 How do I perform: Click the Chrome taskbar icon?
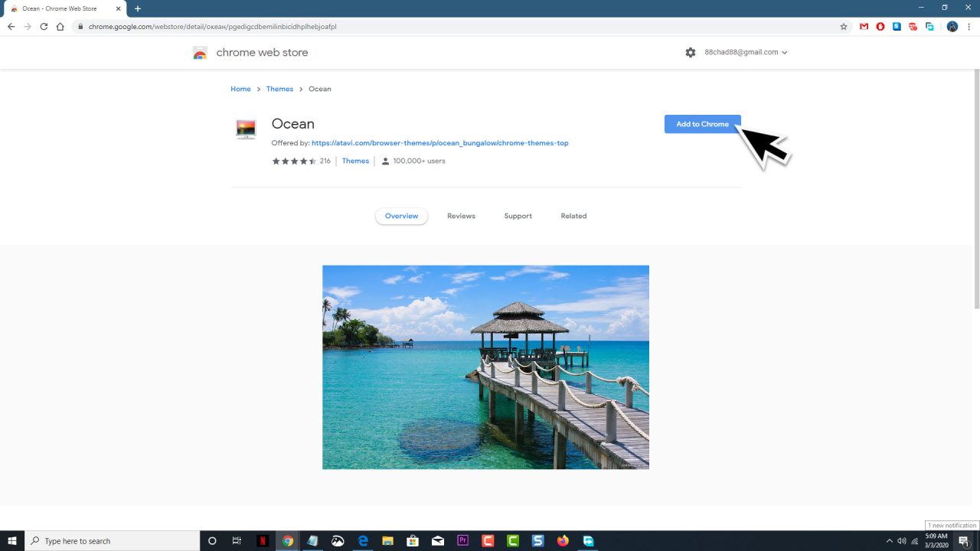coord(287,540)
